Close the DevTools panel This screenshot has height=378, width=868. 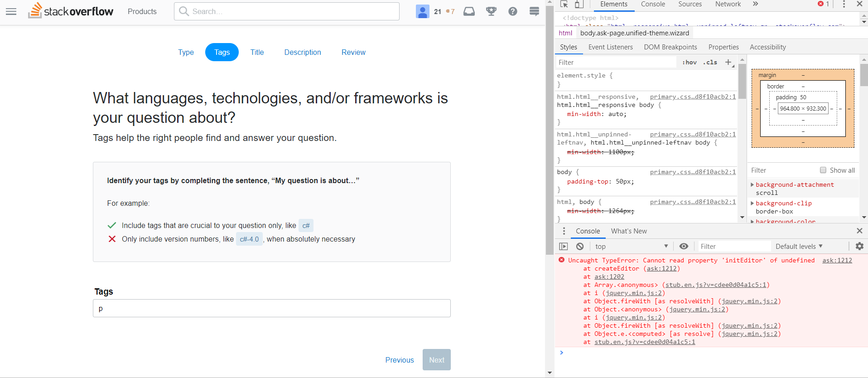point(859,4)
